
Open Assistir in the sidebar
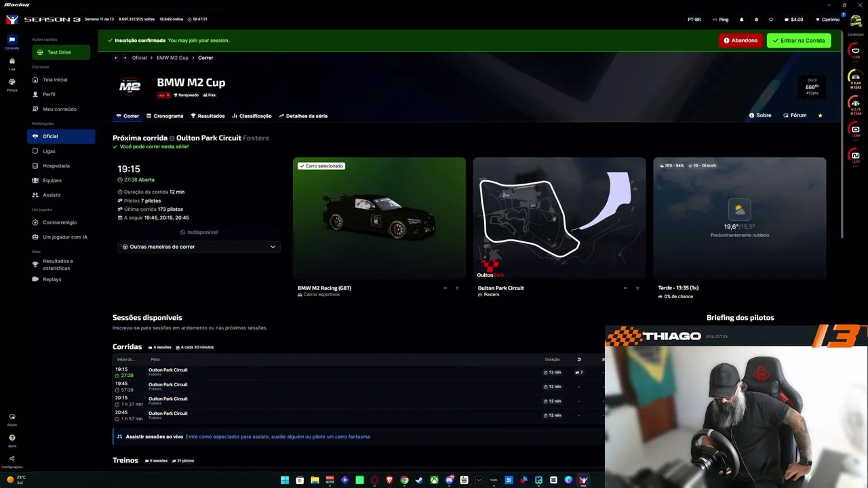[61, 195]
